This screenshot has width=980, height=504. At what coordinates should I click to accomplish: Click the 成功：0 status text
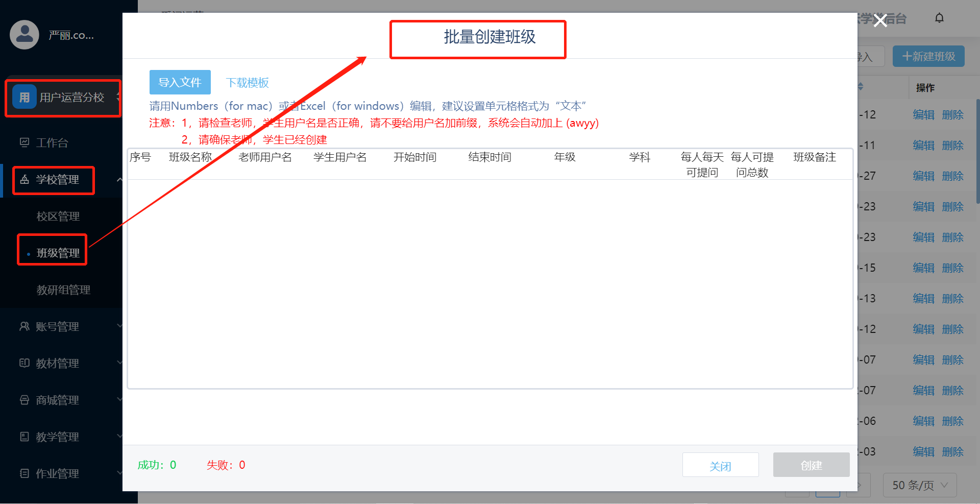157,465
